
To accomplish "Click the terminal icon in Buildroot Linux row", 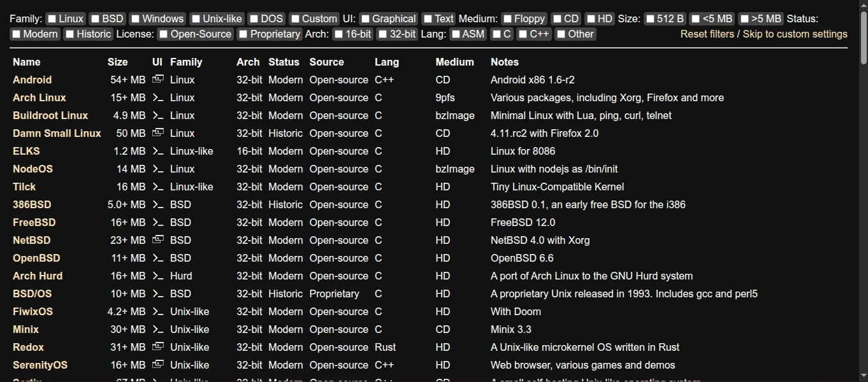I will tap(158, 115).
